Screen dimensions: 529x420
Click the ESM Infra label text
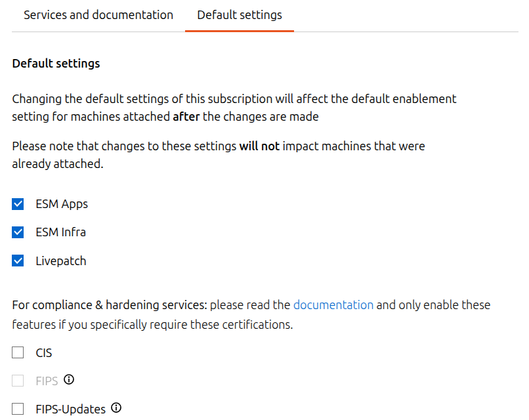tap(60, 232)
